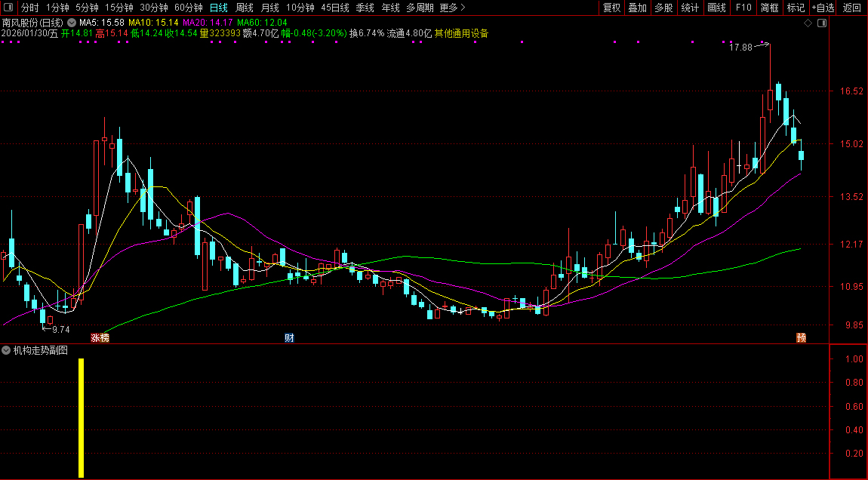The height and width of the screenshot is (480, 868).
Task: Click the MA5: 15.58 label
Action: [102, 23]
